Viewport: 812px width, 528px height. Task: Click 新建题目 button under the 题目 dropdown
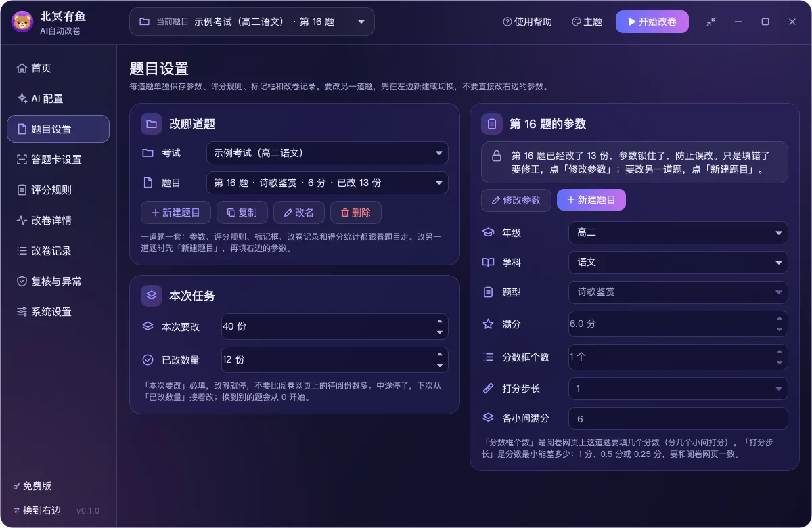click(x=176, y=213)
